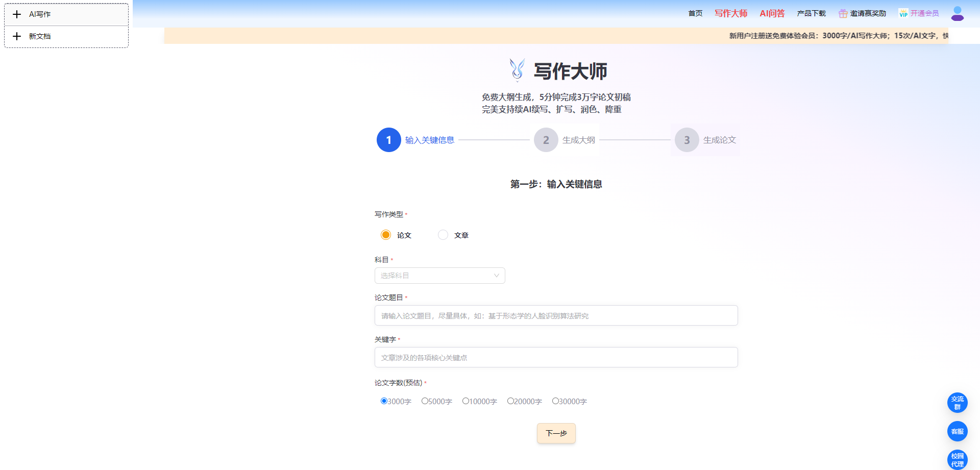Open the user profile avatar icon

point(957,13)
